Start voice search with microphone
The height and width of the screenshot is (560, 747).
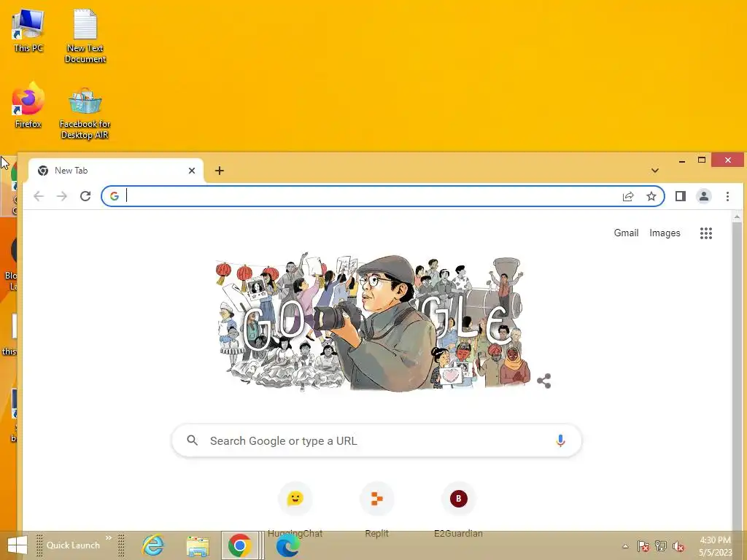(560, 440)
